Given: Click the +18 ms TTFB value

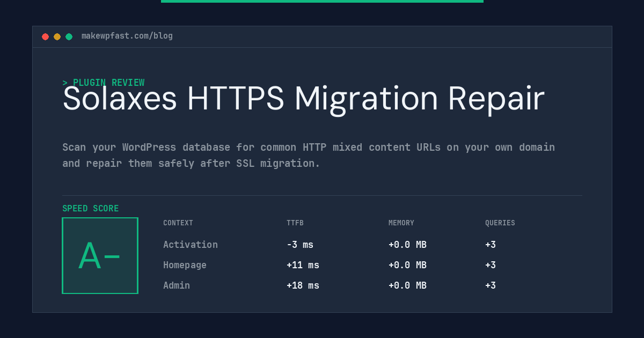Looking at the screenshot, I should pyautogui.click(x=303, y=285).
